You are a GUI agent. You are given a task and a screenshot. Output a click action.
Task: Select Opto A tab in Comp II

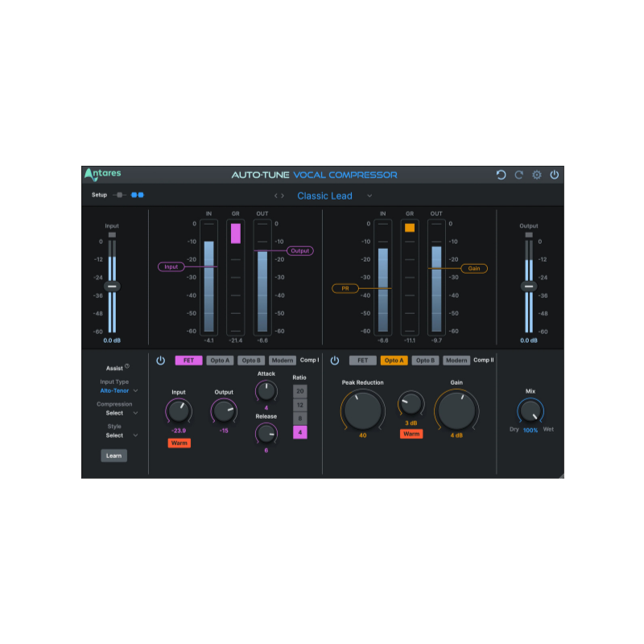394,361
